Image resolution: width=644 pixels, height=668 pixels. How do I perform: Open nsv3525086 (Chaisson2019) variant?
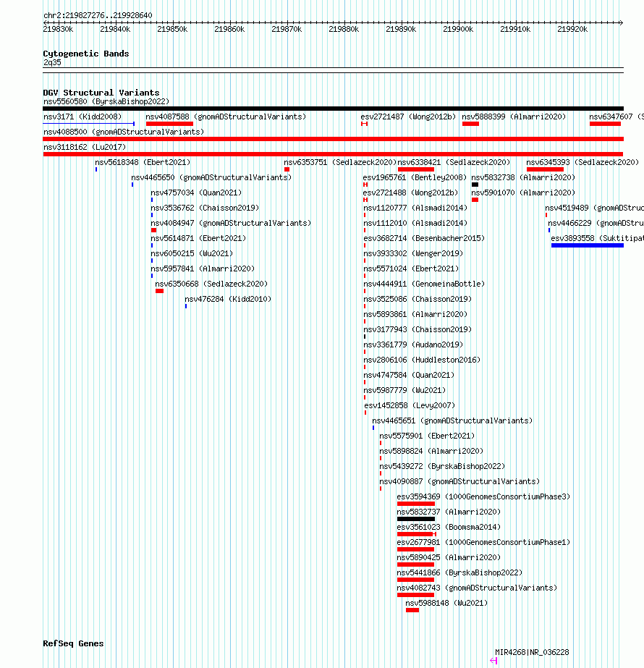pos(418,299)
